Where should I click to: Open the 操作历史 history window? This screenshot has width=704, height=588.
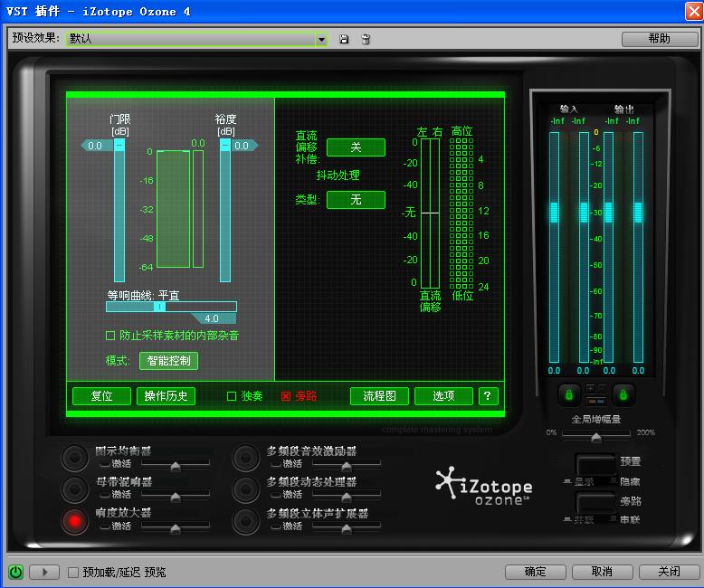coord(166,396)
